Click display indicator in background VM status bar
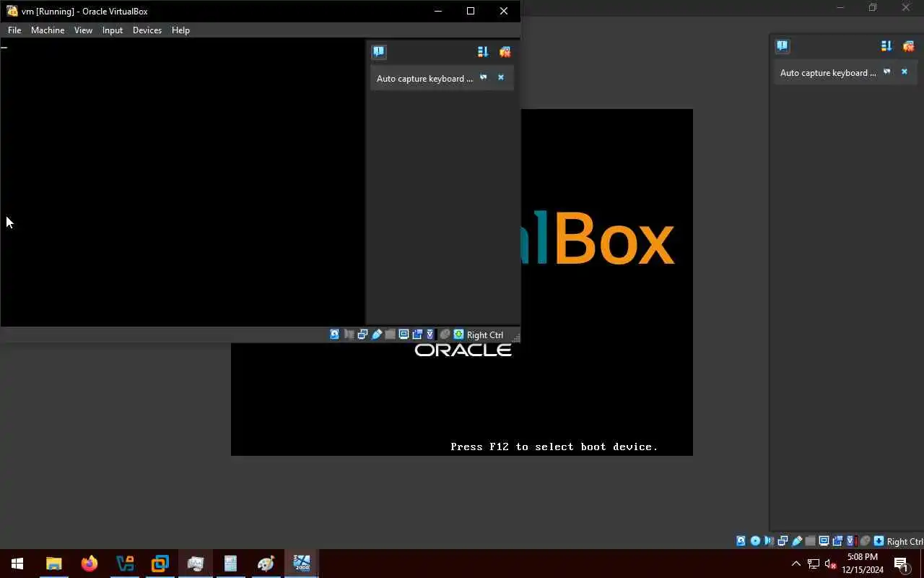 (x=824, y=541)
